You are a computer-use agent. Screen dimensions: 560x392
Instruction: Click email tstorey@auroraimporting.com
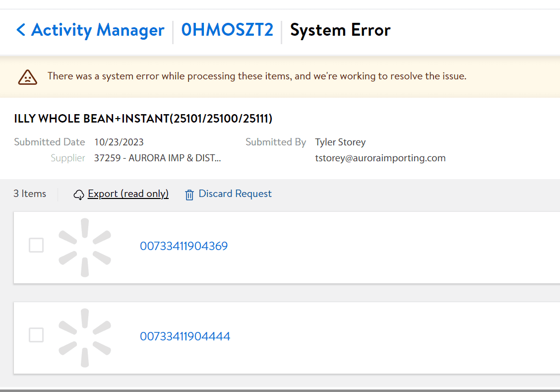pos(380,158)
